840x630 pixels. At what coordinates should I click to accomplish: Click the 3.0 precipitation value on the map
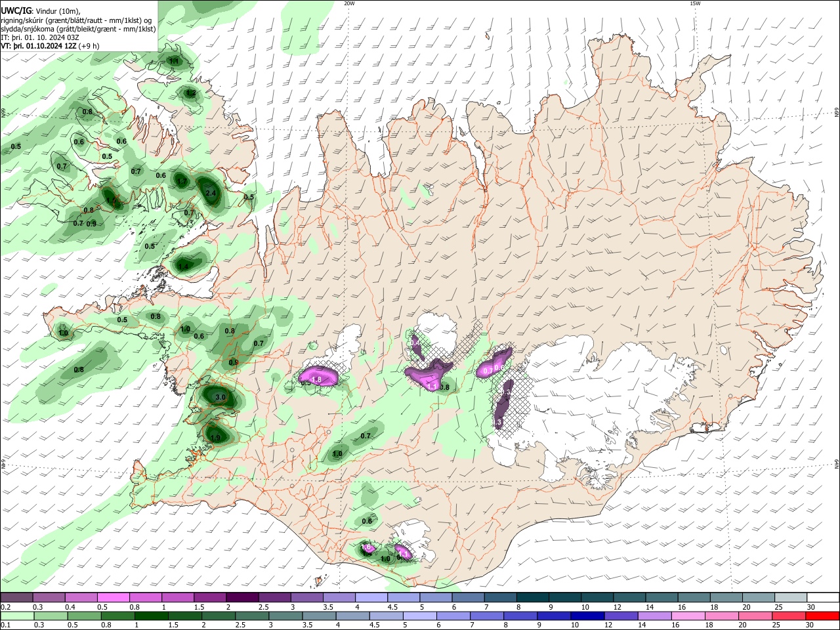click(220, 397)
